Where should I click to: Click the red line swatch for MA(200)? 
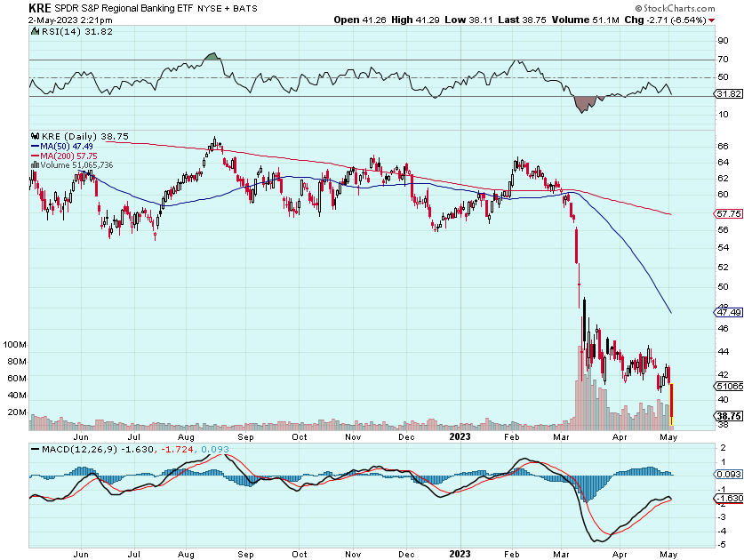coord(36,156)
